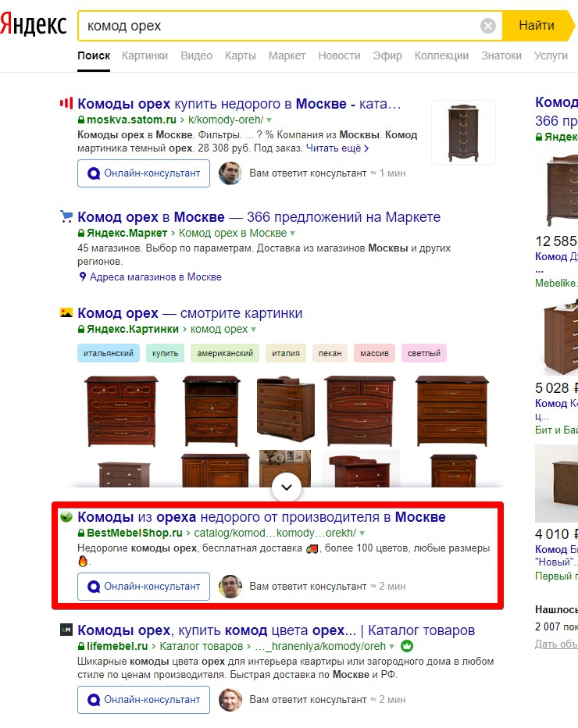Viewport: 578px width, 728px height.
Task: Click the lifemebel.ru LM favicon
Action: coord(66,630)
